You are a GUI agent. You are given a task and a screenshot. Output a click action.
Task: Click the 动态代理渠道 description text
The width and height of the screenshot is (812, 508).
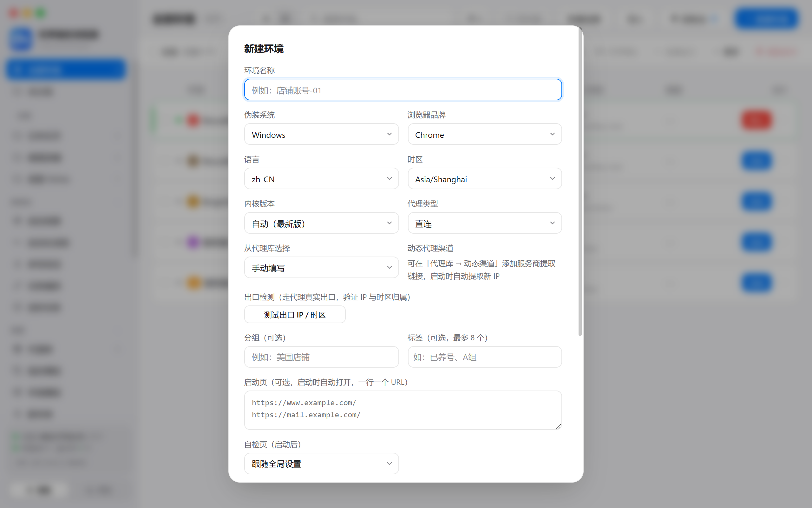click(x=481, y=270)
